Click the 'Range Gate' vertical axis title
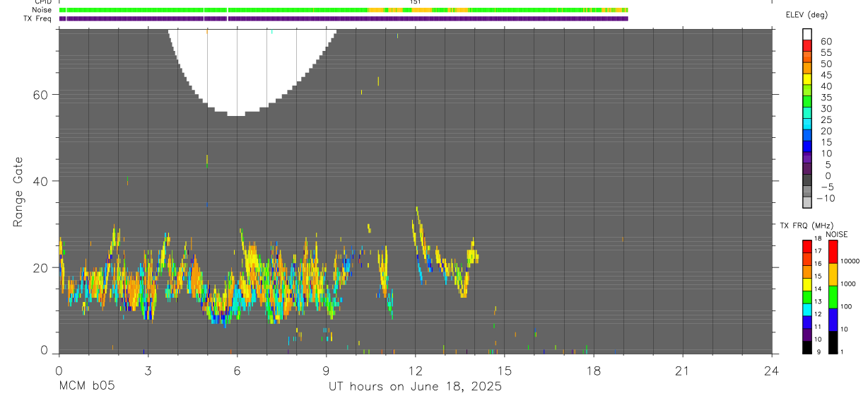Viewport: 868px width, 401px height. pos(18,192)
